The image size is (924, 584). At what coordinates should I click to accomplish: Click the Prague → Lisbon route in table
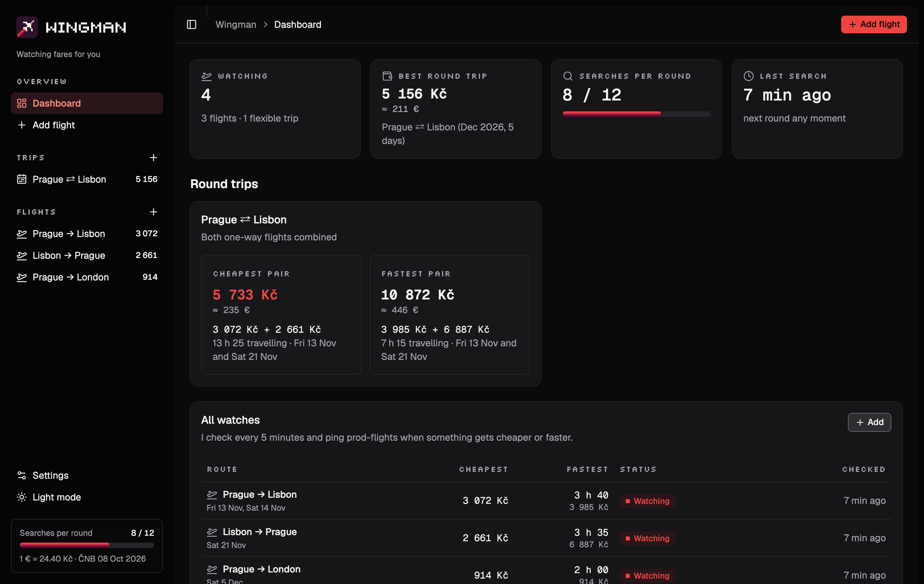pyautogui.click(x=260, y=495)
